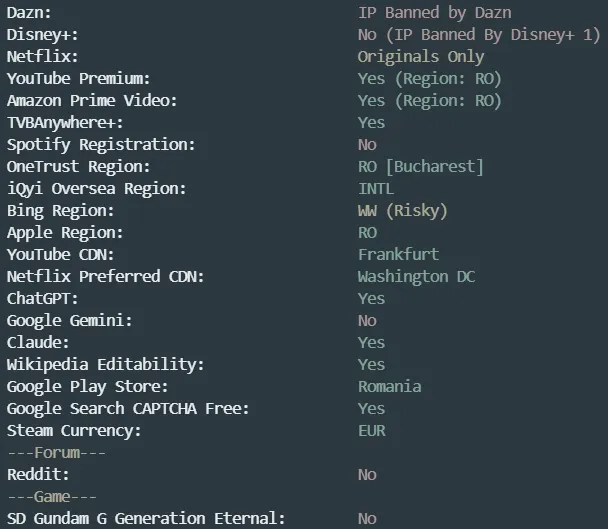Click the Steam Currency 'EUR' value
Image resolution: width=608 pixels, height=529 pixels.
click(371, 431)
